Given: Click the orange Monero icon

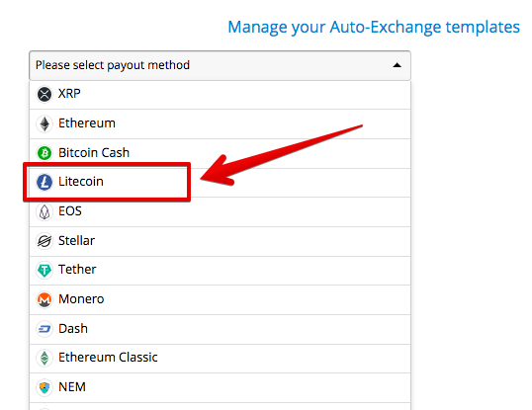Looking at the screenshot, I should tap(44, 299).
